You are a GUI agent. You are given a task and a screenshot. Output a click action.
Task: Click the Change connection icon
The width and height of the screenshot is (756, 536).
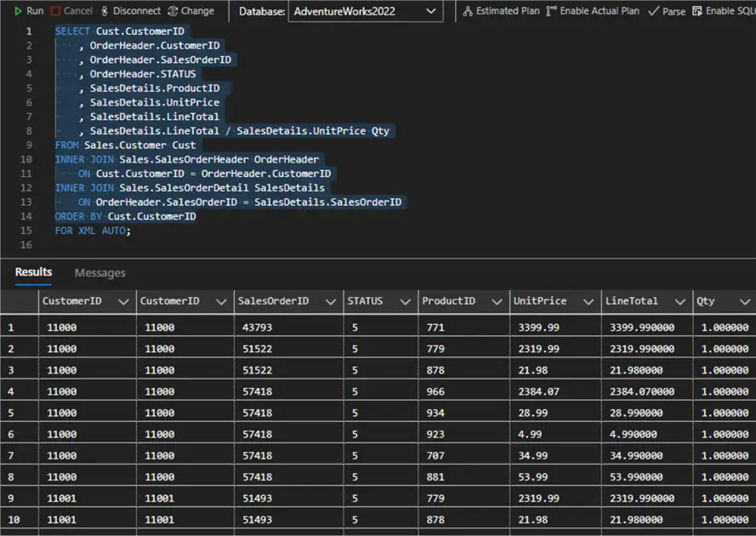click(173, 11)
